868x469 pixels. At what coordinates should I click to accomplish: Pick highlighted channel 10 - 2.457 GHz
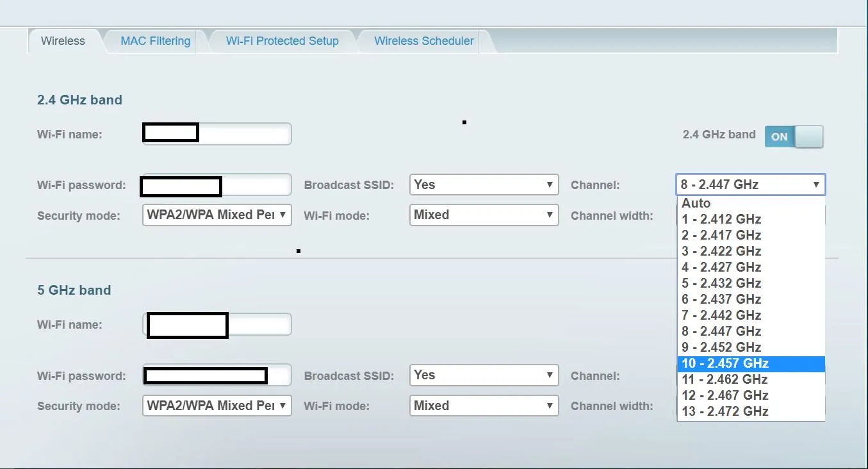(751, 363)
